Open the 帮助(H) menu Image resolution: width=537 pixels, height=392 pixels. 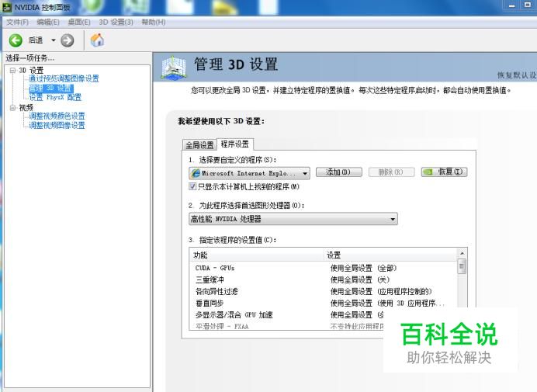click(154, 23)
